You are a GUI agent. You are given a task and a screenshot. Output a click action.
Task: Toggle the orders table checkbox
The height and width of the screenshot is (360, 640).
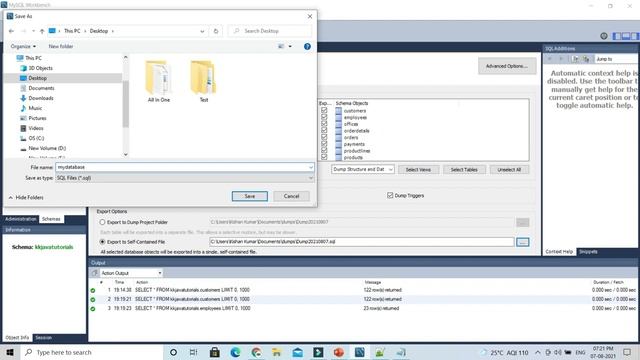(x=324, y=137)
